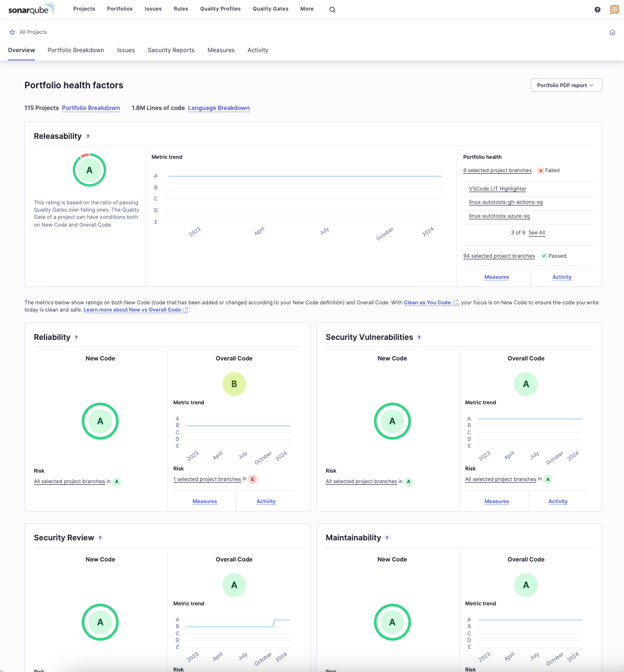Click See All under failed project branches

point(536,233)
